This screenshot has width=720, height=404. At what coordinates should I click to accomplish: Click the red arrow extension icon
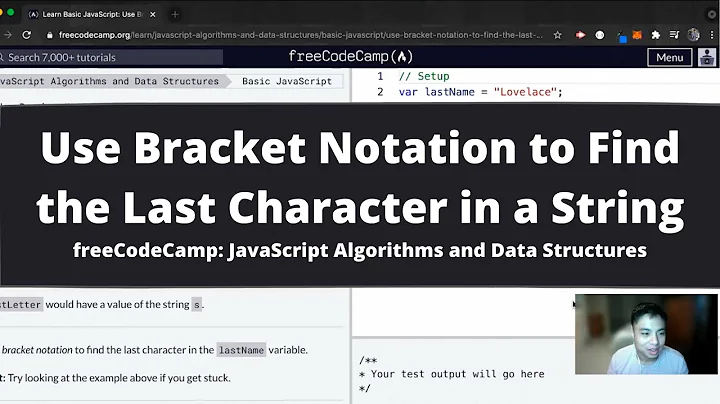(580, 35)
